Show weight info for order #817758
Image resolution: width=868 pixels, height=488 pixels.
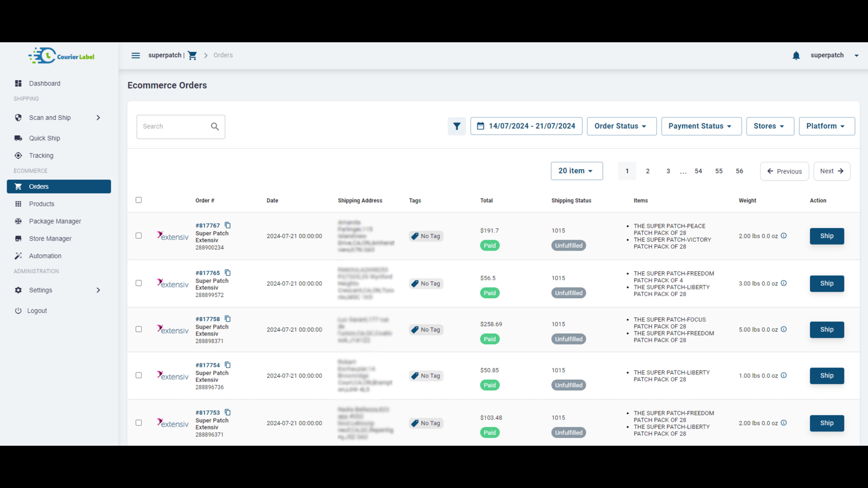click(783, 329)
